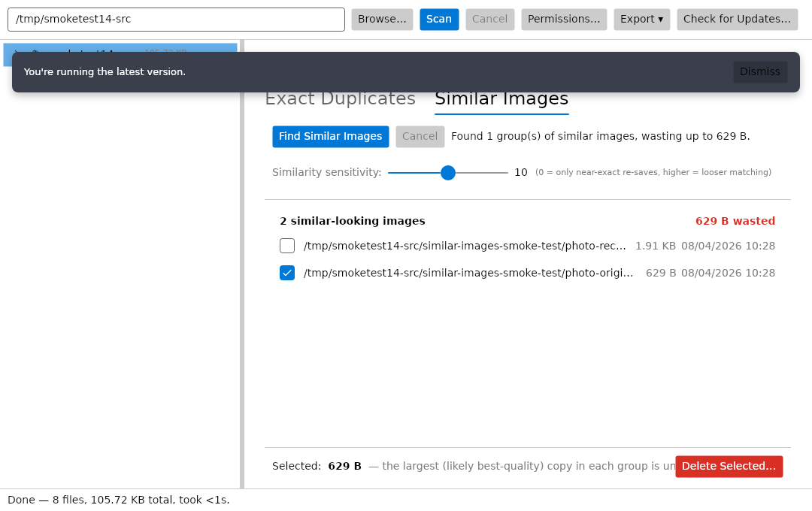Focus the /tmp/smoketest14-src path field
This screenshot has width=812, height=511.
coord(176,19)
